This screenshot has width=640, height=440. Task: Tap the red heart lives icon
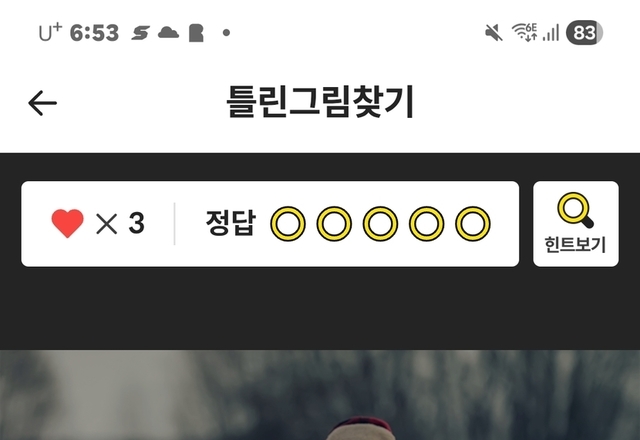pyautogui.click(x=67, y=223)
